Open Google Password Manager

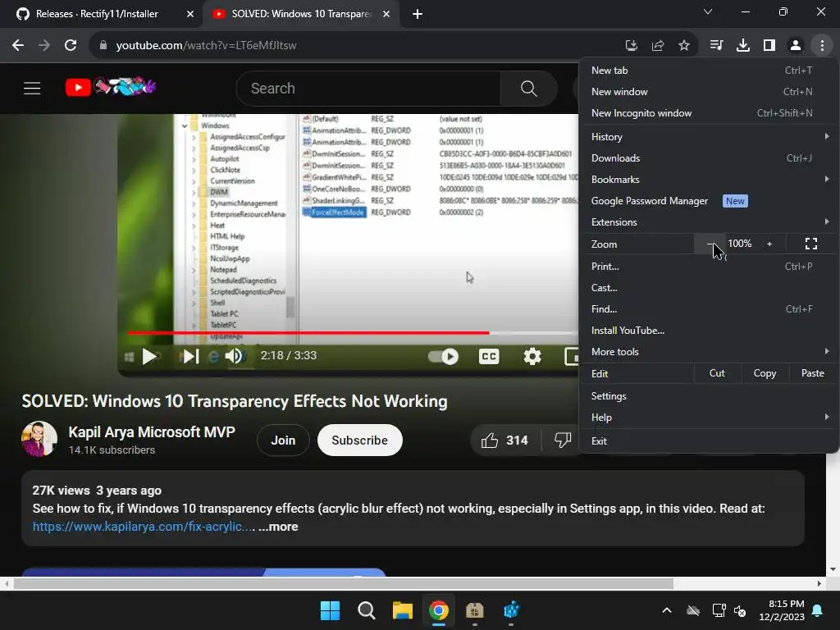[708, 201]
